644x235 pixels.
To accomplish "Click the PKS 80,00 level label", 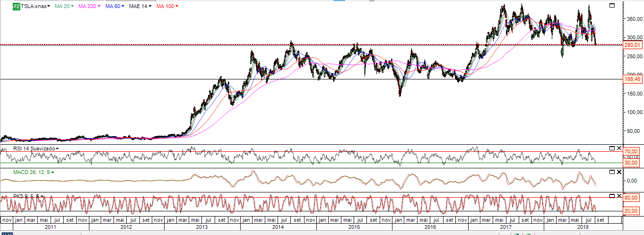I will pyautogui.click(x=632, y=198).
